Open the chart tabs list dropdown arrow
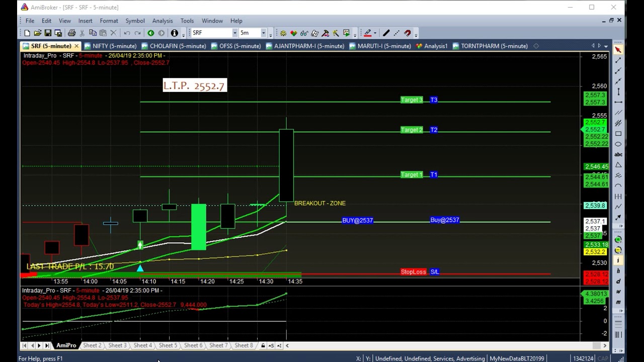Screen dimensions: 644x362 (605, 46)
